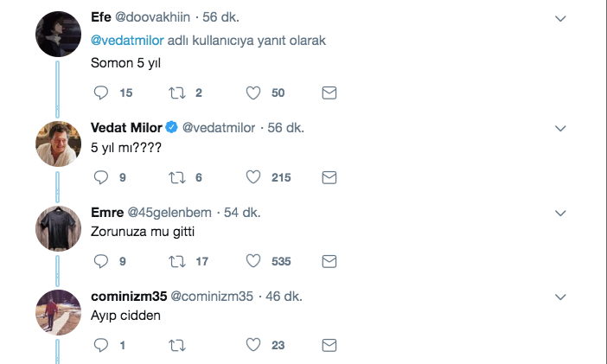The height and width of the screenshot is (364, 607).
Task: Expand the options chevron on cominizm35's tweet
Action: [x=560, y=297]
